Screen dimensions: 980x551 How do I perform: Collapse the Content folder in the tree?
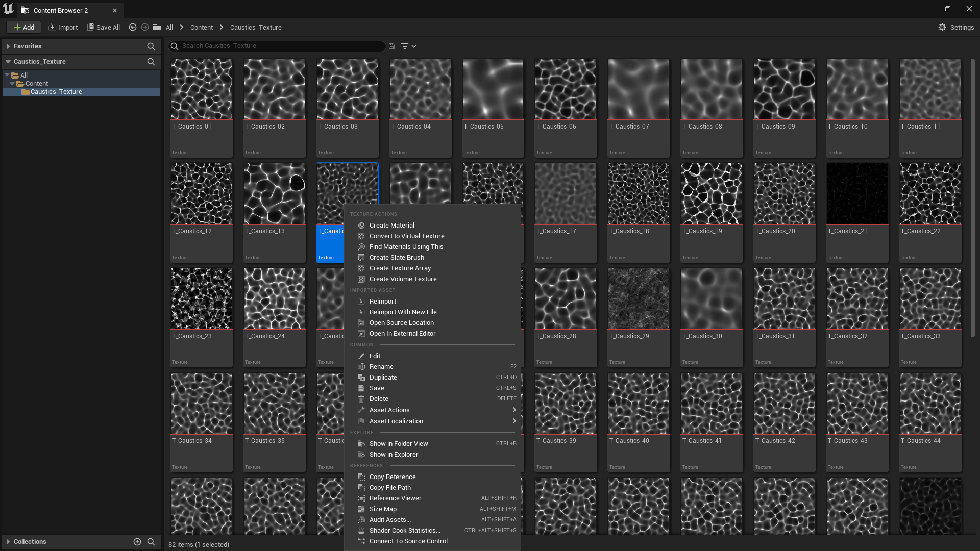point(12,83)
